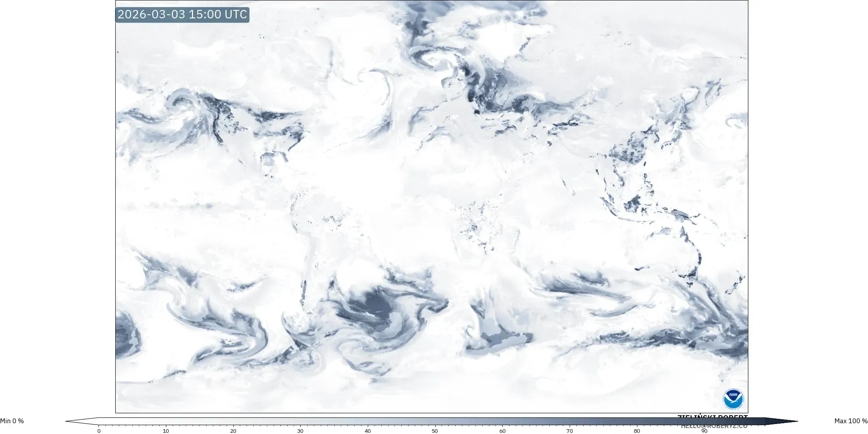
Task: Toggle the Min 0 % endpoint label
Action: 12,420
